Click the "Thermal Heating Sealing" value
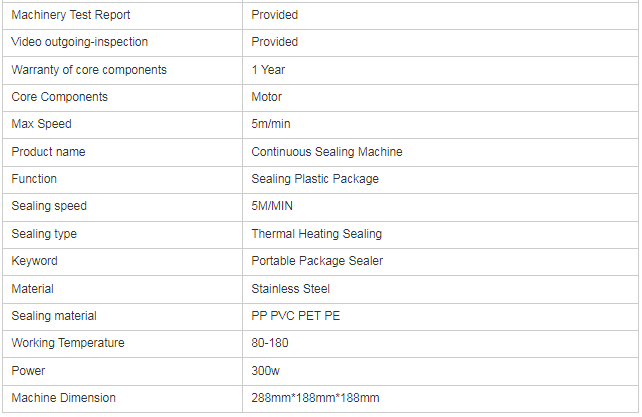Viewport: 642px width, 417px height. pos(317,234)
